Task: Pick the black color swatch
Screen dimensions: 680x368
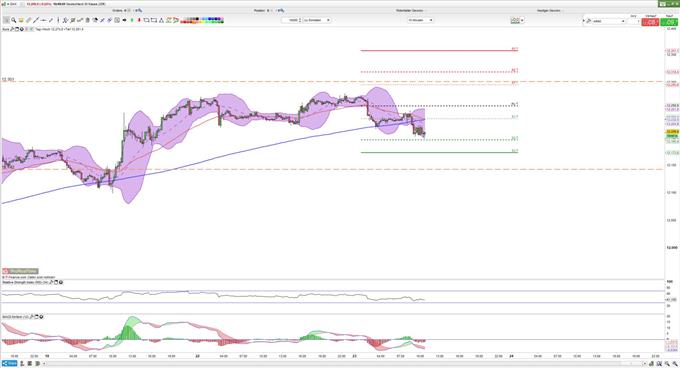Action: (197, 19)
